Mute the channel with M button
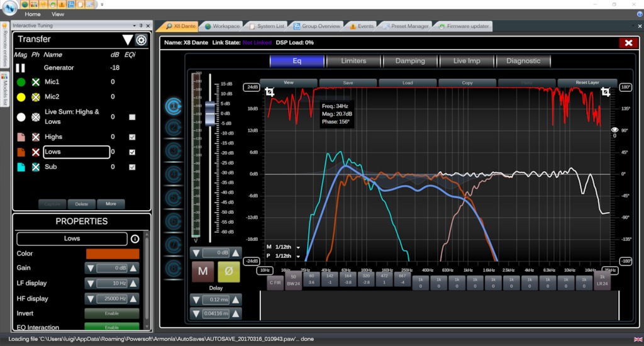Viewport: 644px width, 346px height. 203,271
